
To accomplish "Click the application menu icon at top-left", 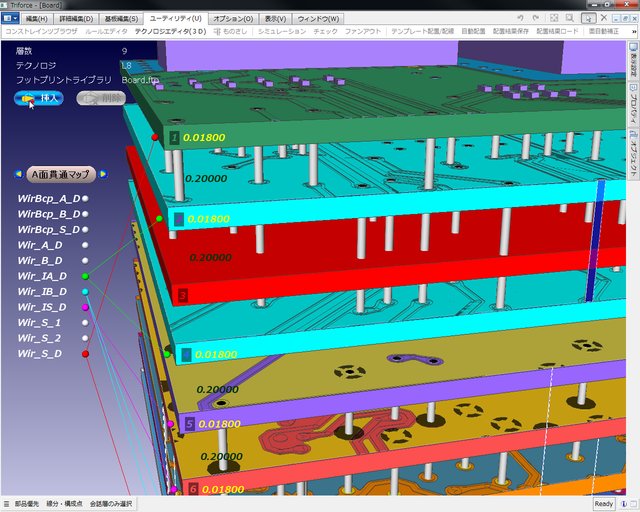I will 11,18.
